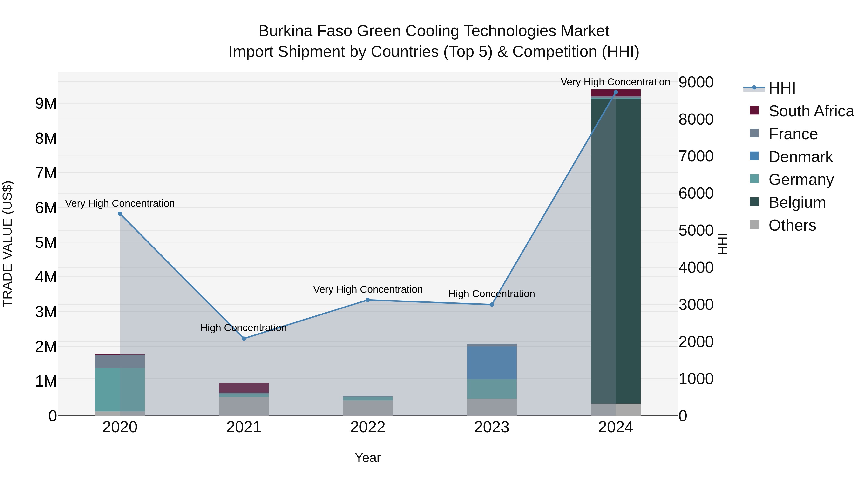Screen dimensions: 868x488
Task: Toggle the Germany legend label
Action: tap(801, 180)
